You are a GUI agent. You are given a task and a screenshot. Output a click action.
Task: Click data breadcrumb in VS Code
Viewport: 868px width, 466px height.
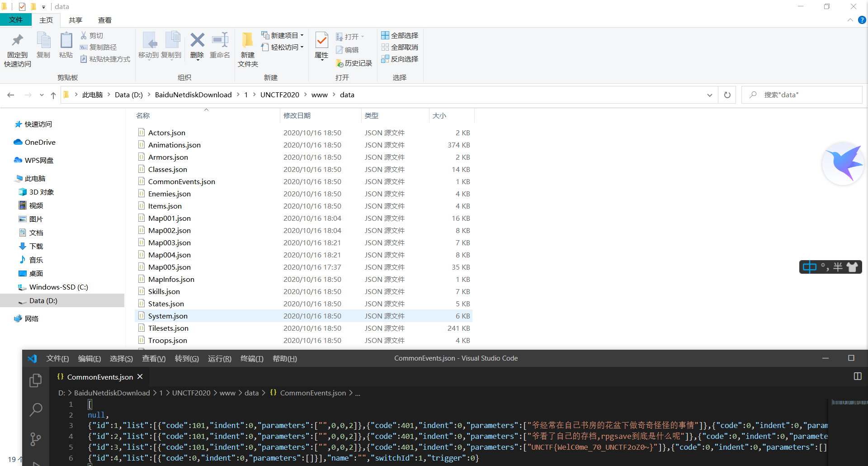coord(251,393)
